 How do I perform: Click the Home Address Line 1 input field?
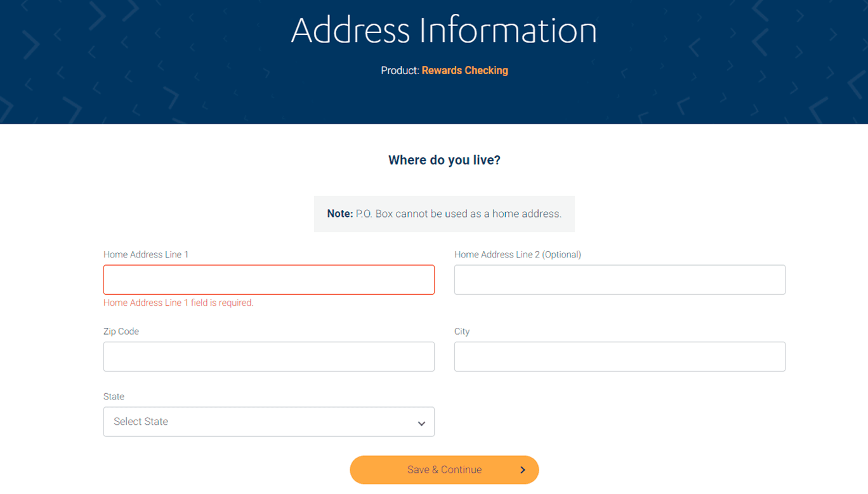click(x=268, y=280)
